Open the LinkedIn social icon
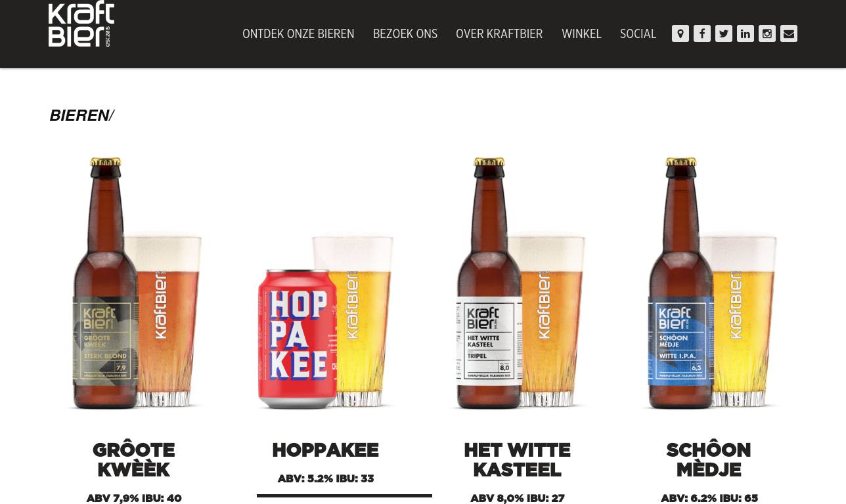Viewport: 846px width, 504px height. (746, 33)
